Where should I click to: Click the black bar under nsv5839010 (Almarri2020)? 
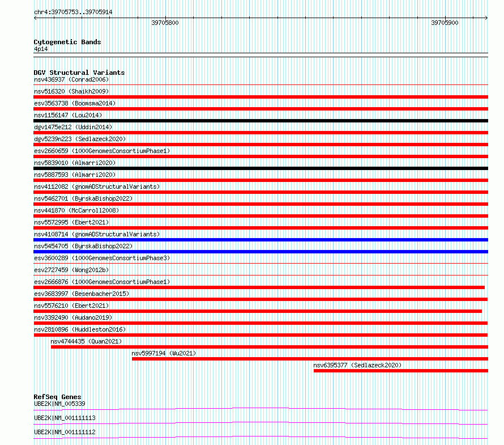pos(260,168)
